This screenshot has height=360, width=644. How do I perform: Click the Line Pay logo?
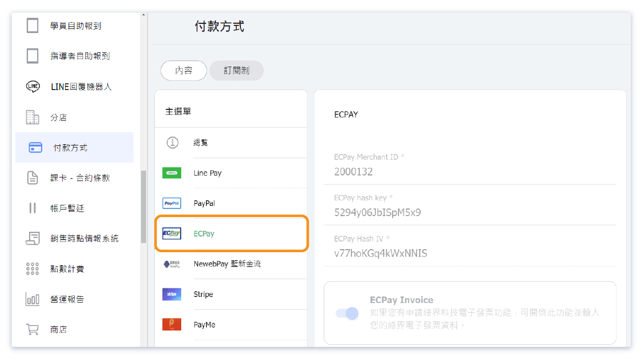[x=172, y=173]
